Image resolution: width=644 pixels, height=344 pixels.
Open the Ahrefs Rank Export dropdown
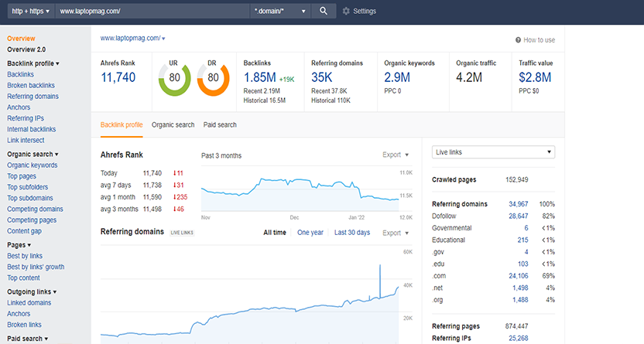pos(396,155)
